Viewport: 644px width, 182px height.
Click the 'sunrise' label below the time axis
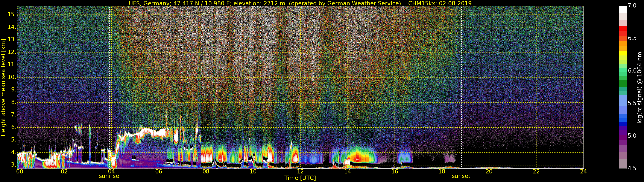click(x=109, y=176)
